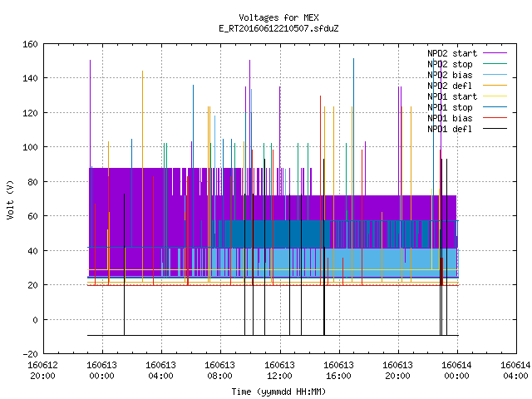Click the black NPD1 defl legend line
The width and height of the screenshot is (532, 399).
click(x=495, y=129)
